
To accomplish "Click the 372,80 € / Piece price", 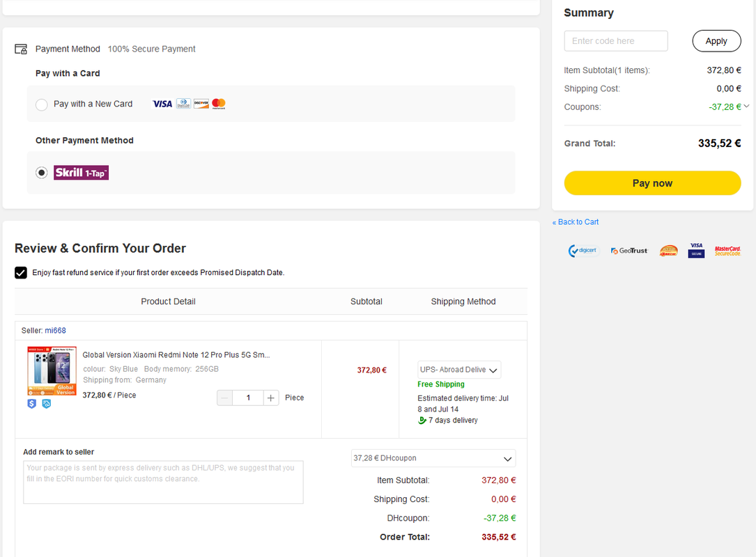I will 109,395.
